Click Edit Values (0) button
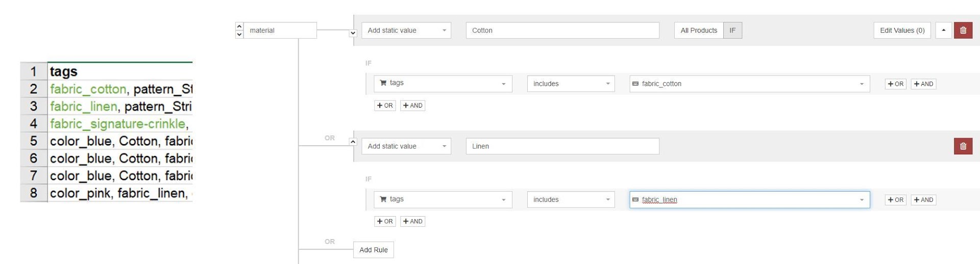The image size is (980, 264). (x=902, y=31)
